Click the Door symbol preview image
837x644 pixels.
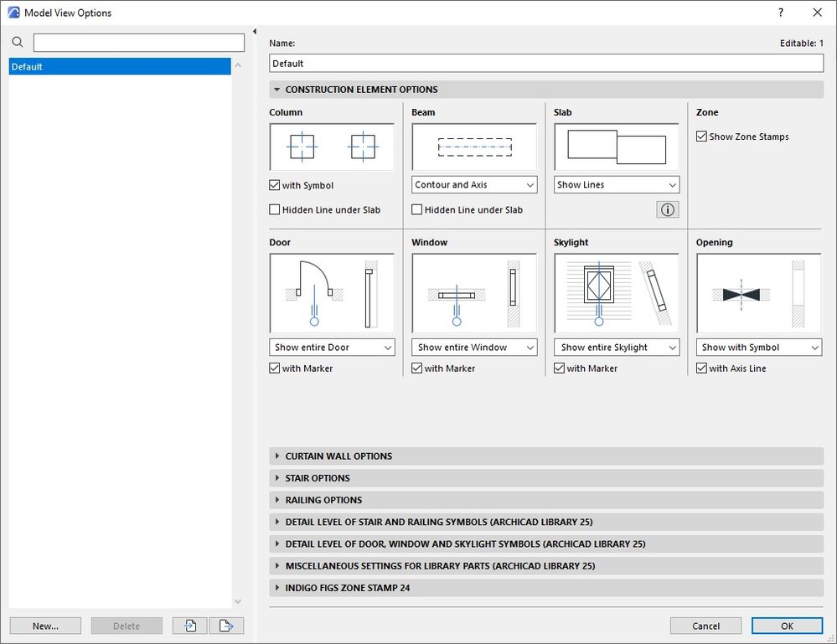332,293
